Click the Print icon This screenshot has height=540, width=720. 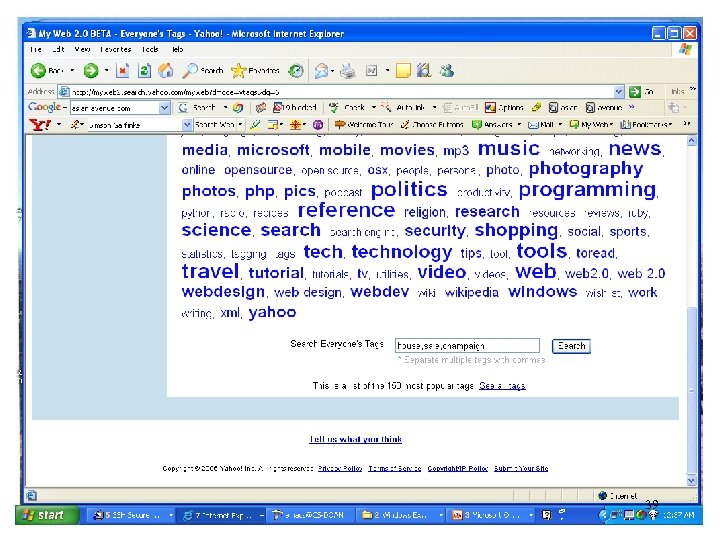[x=348, y=71]
